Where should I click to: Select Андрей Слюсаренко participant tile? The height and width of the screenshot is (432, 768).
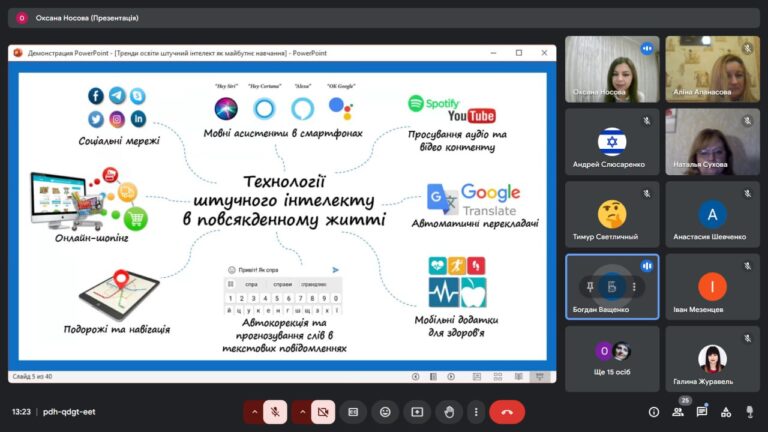click(612, 142)
